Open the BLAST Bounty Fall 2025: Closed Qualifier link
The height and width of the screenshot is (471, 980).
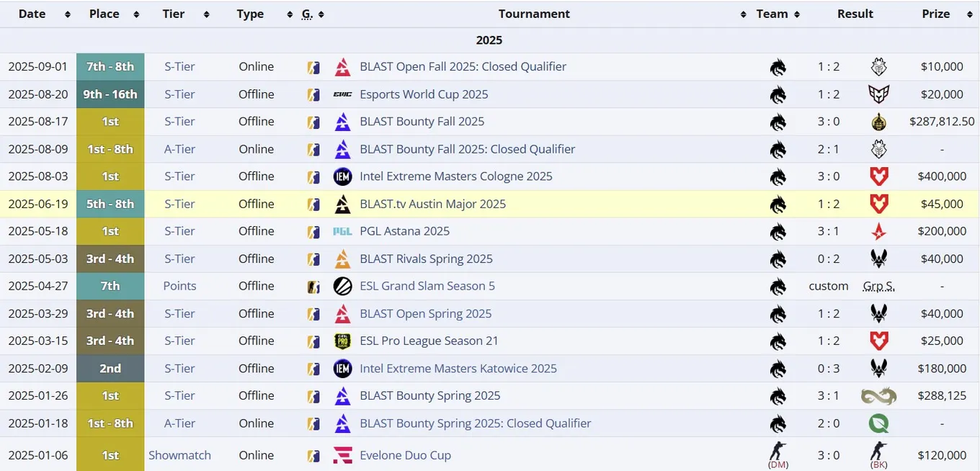pos(468,149)
